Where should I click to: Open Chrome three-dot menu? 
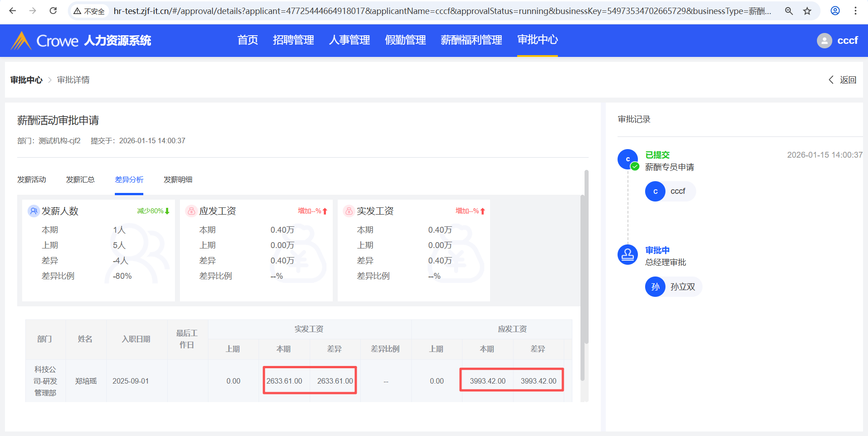tap(855, 11)
